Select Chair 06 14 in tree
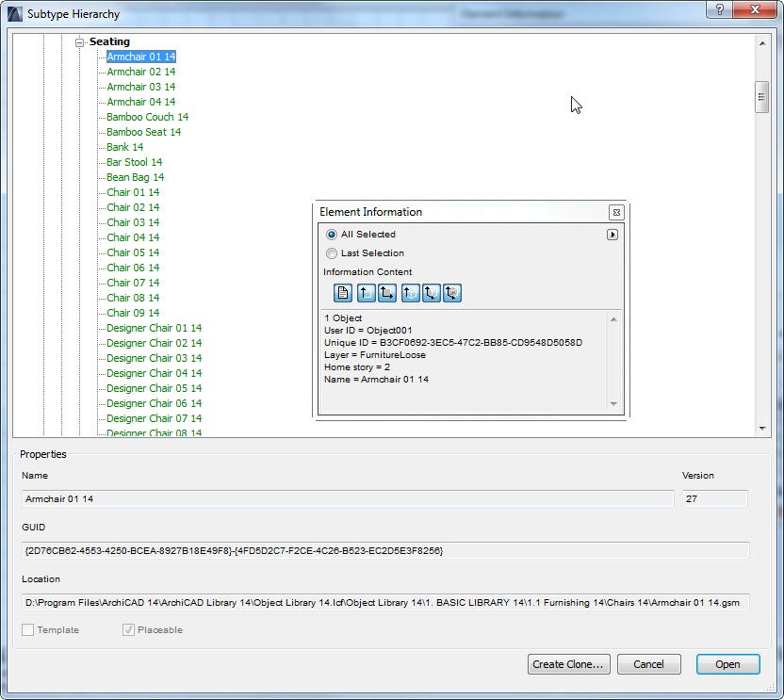784x700 pixels. [x=133, y=268]
